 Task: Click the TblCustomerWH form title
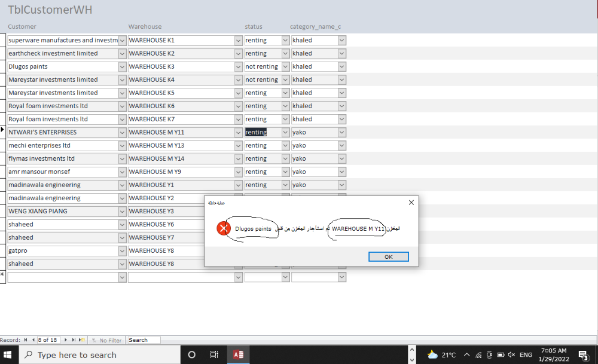pos(50,10)
